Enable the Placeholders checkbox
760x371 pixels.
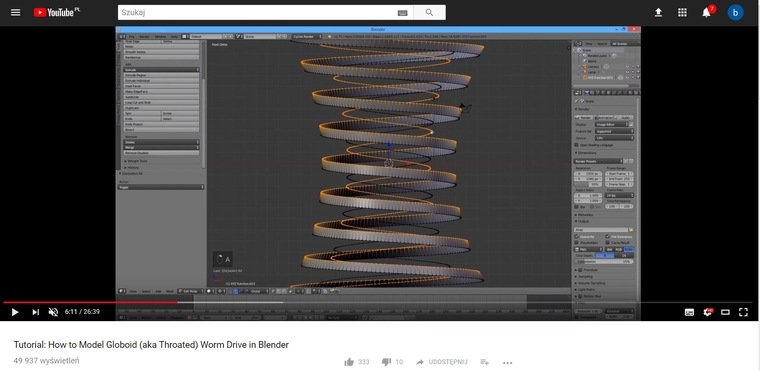click(x=577, y=242)
